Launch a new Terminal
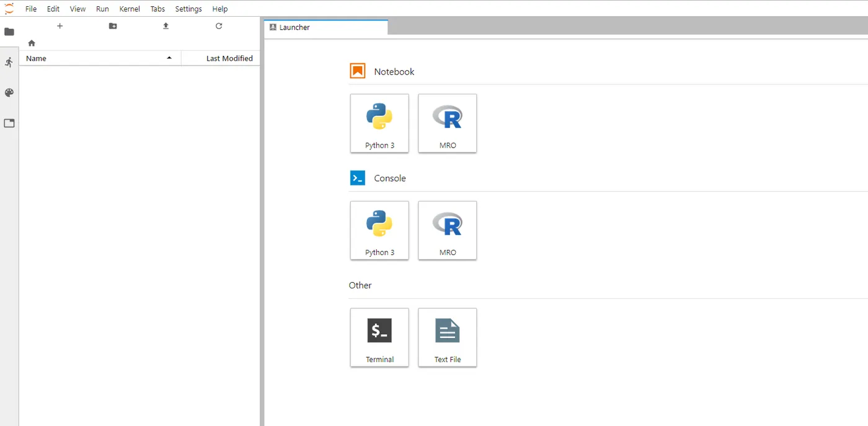868x426 pixels. (379, 338)
